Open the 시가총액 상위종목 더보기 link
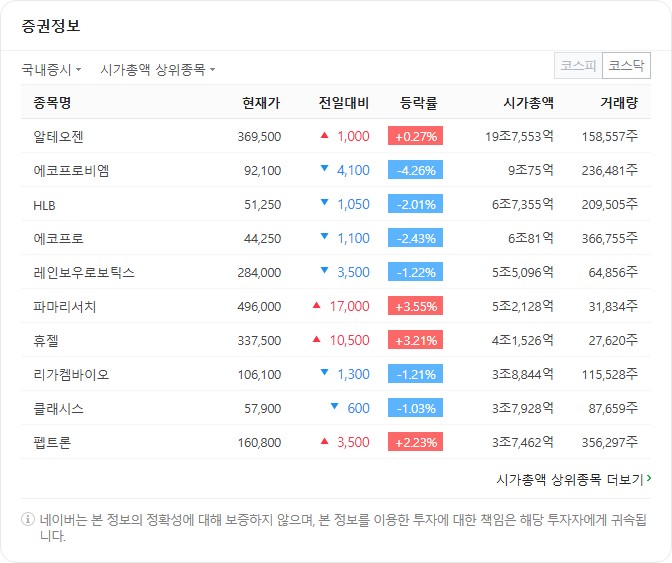The height and width of the screenshot is (563, 672). click(x=569, y=479)
